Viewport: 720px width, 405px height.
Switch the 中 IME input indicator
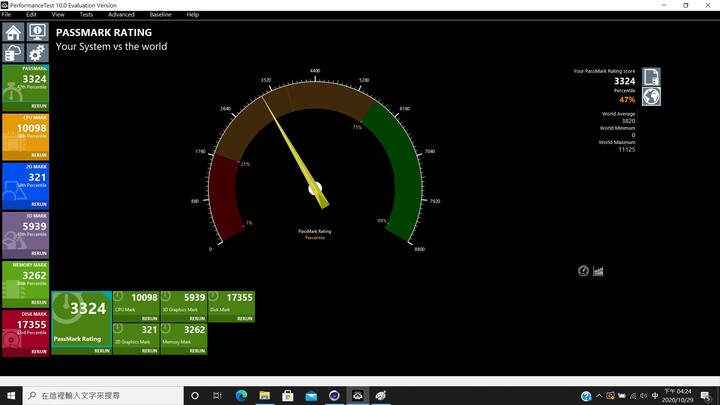coord(655,395)
